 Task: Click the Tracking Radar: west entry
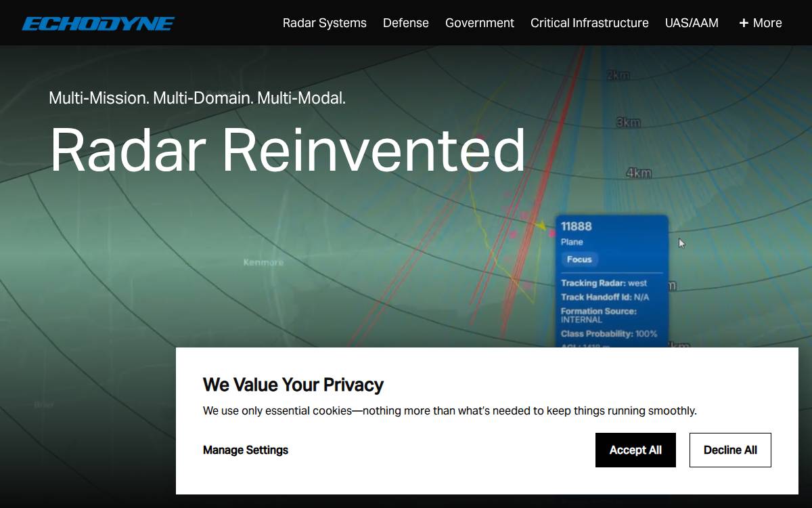604,283
